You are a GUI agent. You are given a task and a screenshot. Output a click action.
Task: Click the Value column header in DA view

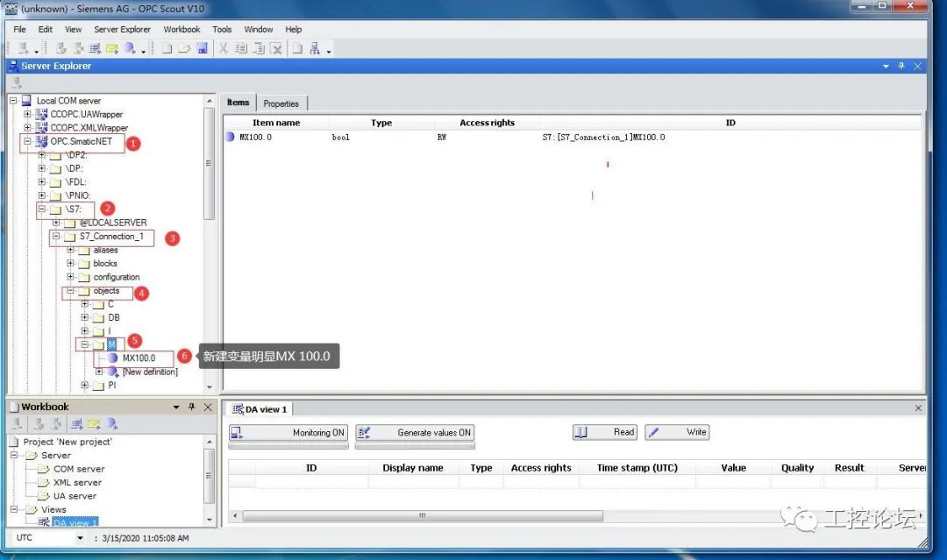pyautogui.click(x=733, y=468)
